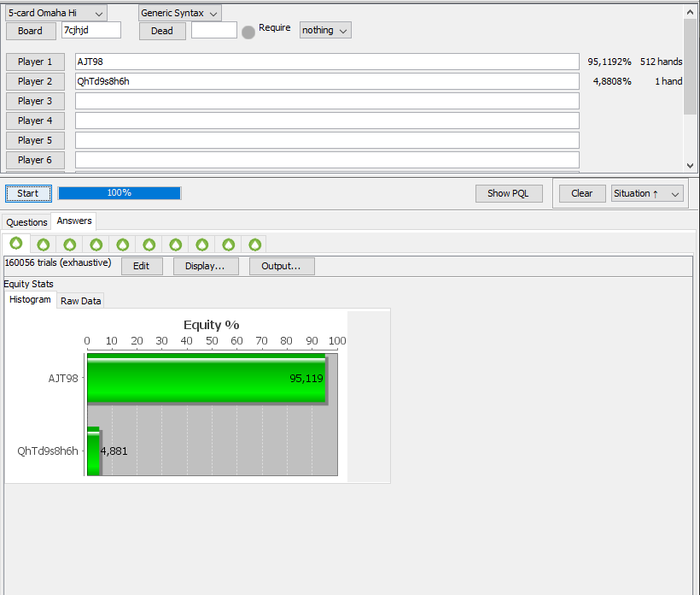The image size is (700, 595).
Task: Click the empty Player 5 hand field
Action: [x=327, y=140]
